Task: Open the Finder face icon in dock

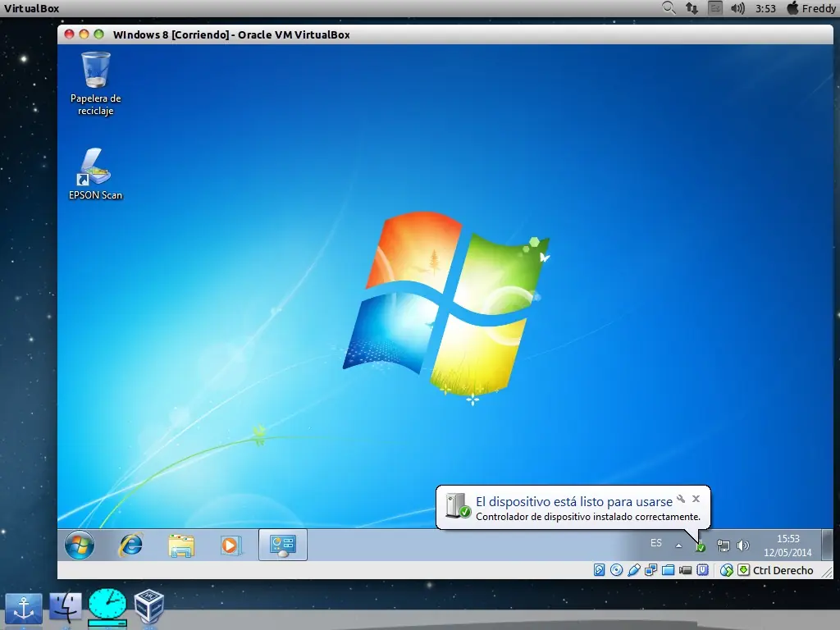Action: (x=66, y=608)
